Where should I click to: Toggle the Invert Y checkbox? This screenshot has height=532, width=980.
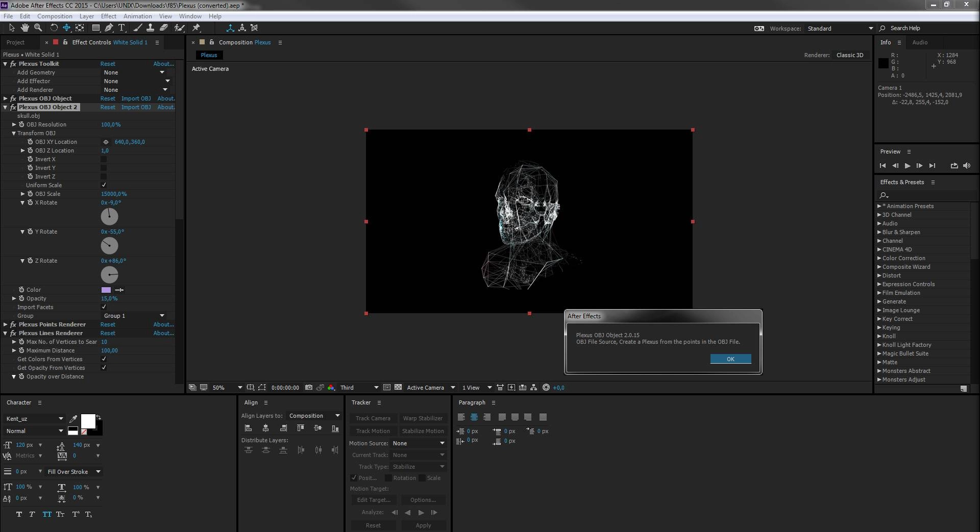point(104,168)
